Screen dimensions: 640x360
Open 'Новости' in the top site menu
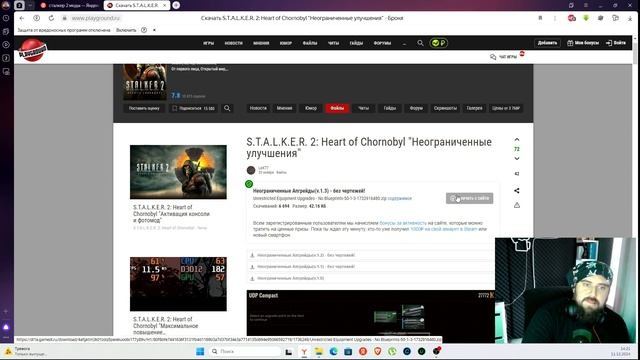click(233, 43)
